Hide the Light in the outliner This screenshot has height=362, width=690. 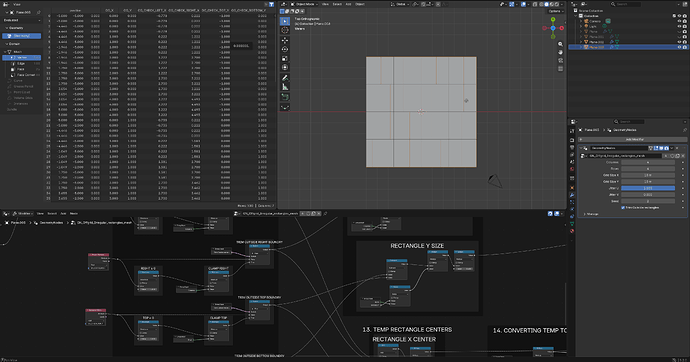679,26
